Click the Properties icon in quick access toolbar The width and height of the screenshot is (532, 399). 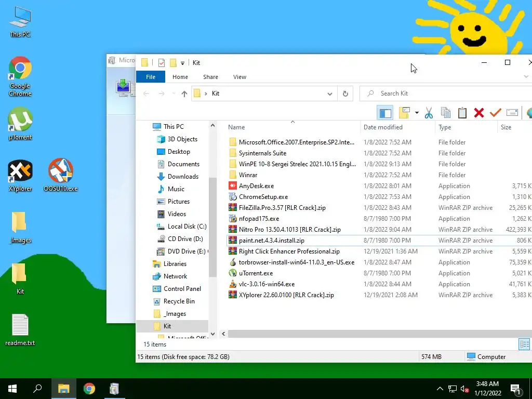pyautogui.click(x=162, y=63)
